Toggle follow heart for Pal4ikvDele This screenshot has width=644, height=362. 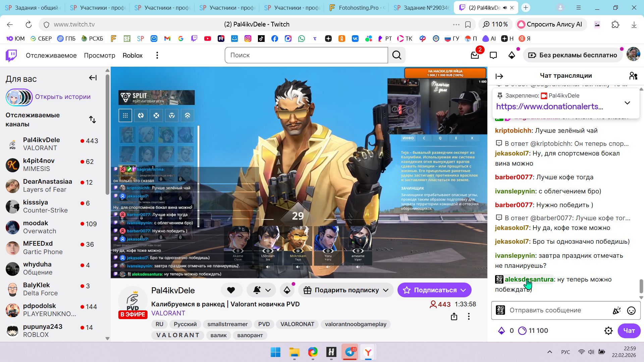(x=231, y=290)
